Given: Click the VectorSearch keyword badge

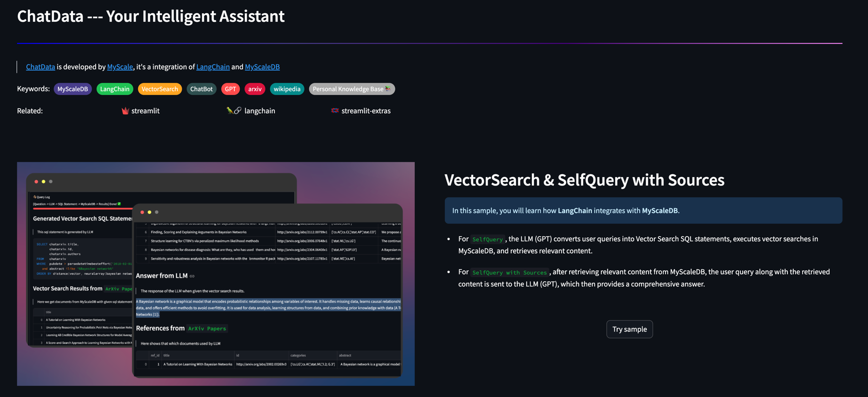Looking at the screenshot, I should coord(160,89).
